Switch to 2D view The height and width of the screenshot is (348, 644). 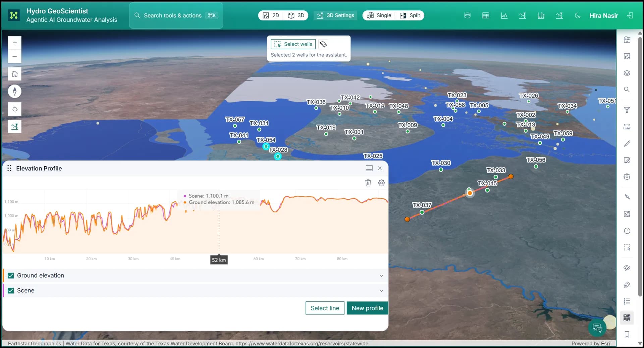pyautogui.click(x=271, y=15)
